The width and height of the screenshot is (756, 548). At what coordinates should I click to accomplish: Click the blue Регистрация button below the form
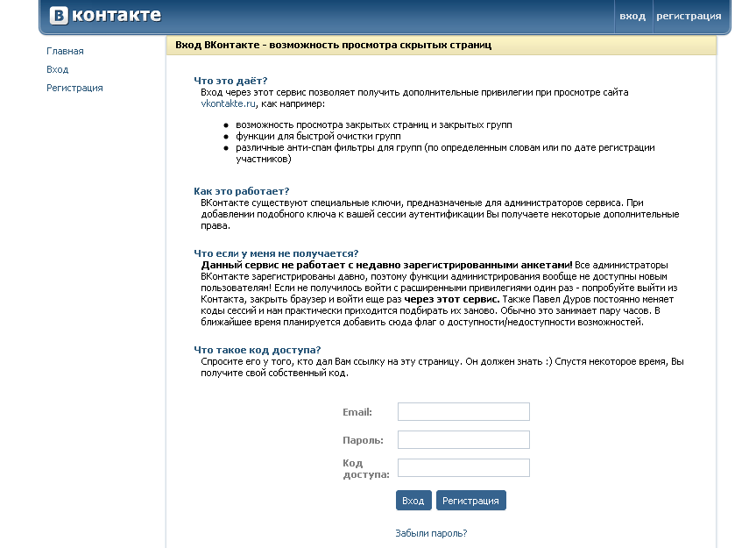point(470,501)
